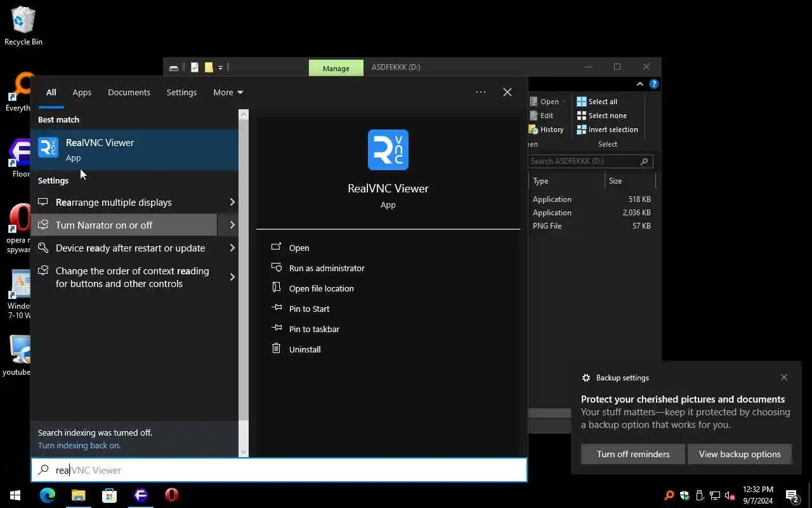Open File Explorer from taskbar

point(79,495)
